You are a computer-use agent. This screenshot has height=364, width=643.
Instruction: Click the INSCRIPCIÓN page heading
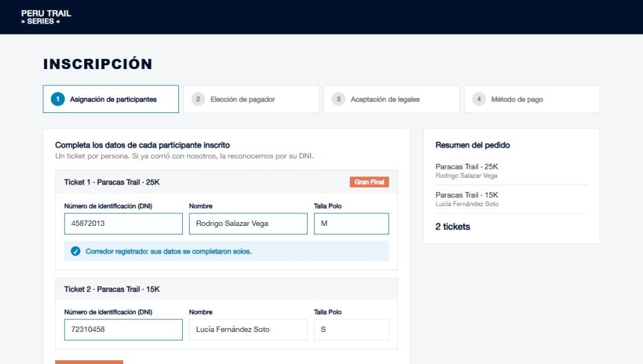97,64
